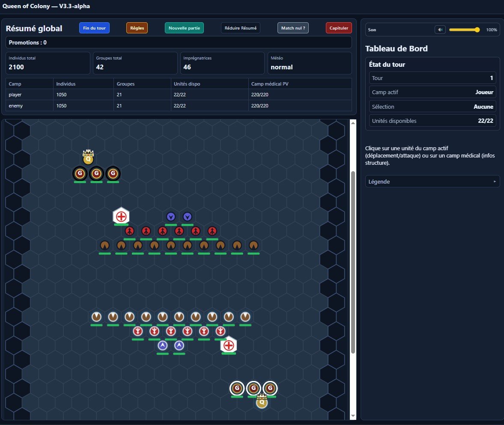
Task: Click the "Camp actif" Joueur row
Action: [x=432, y=92]
